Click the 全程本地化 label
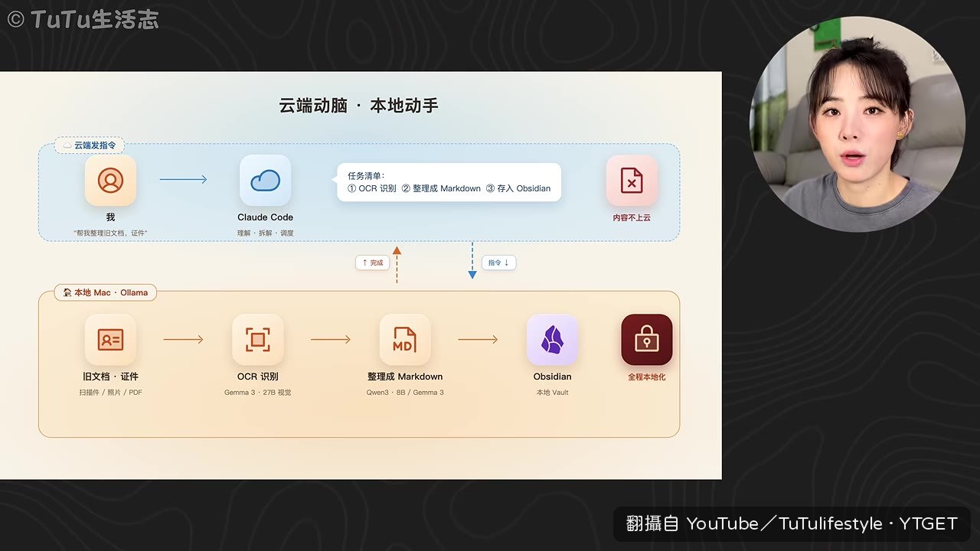This screenshot has width=980, height=551. tap(647, 377)
